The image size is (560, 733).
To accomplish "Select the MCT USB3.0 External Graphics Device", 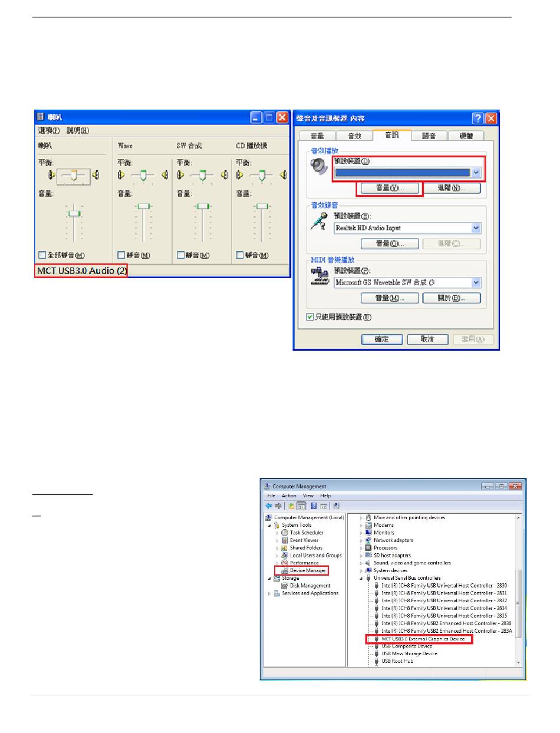I will [423, 639].
